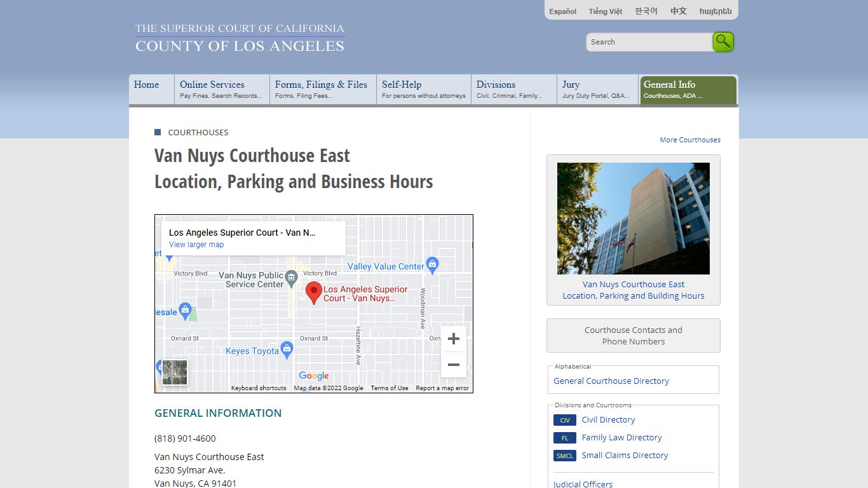Click Map data ©2022 Google text
The height and width of the screenshot is (488, 868).
pos(329,388)
